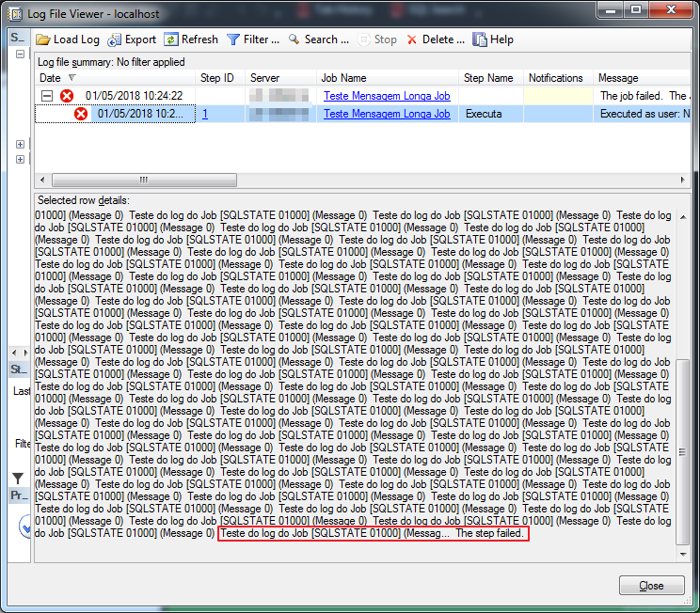Open Teste Mensagem Longa Job link in step row
The width and height of the screenshot is (700, 613).
[x=387, y=114]
